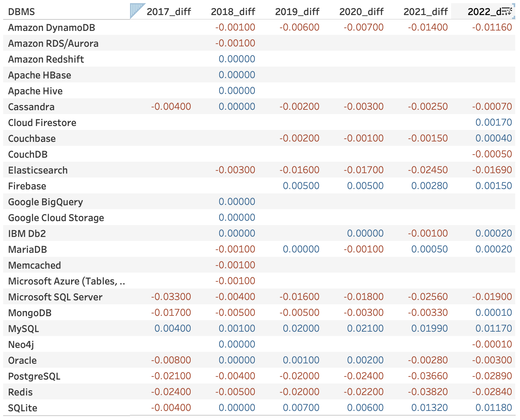Select the 2021_diff column header
520x420 pixels.
[x=426, y=12]
